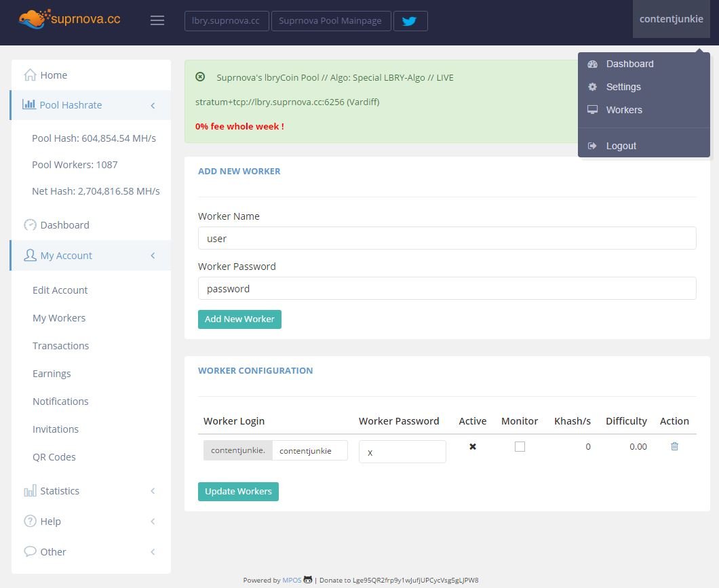Toggle the hamburger menu icon
The height and width of the screenshot is (588, 719).
pyautogui.click(x=157, y=20)
